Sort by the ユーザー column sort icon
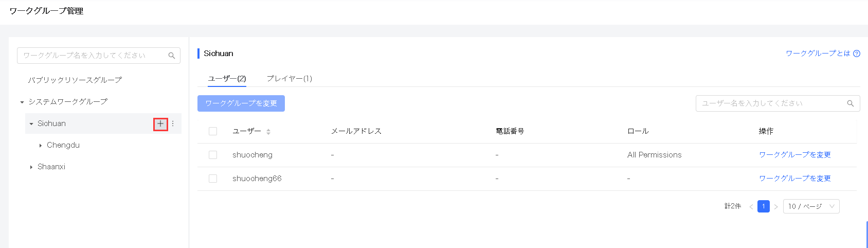Screen dimensions: 868x248 point(268,132)
